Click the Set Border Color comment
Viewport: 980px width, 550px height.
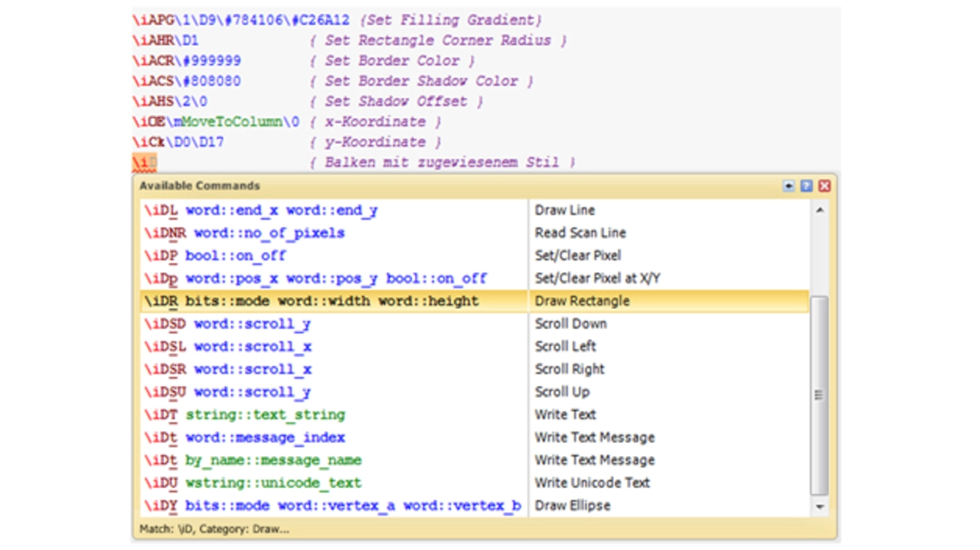(x=393, y=60)
